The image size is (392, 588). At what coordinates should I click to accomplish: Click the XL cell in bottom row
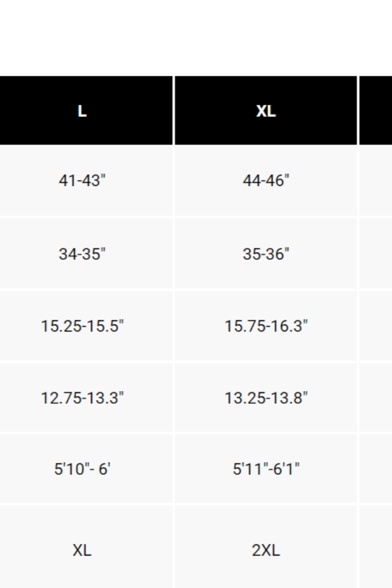point(82,550)
